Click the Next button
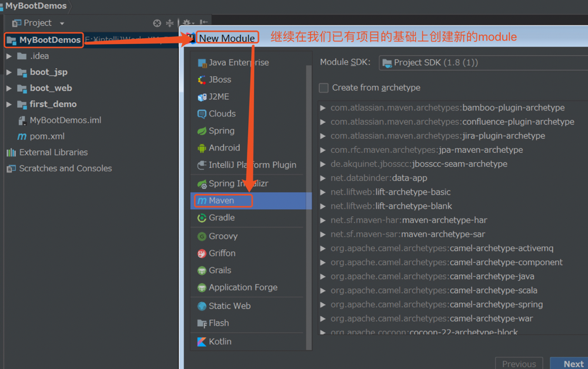Screen dimensions: 588x369 pyautogui.click(x=569, y=364)
